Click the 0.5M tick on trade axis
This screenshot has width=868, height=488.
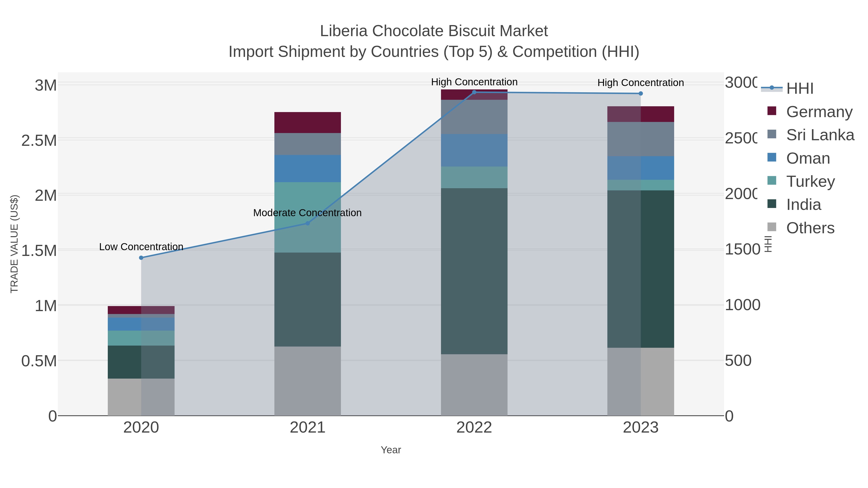[x=39, y=361]
